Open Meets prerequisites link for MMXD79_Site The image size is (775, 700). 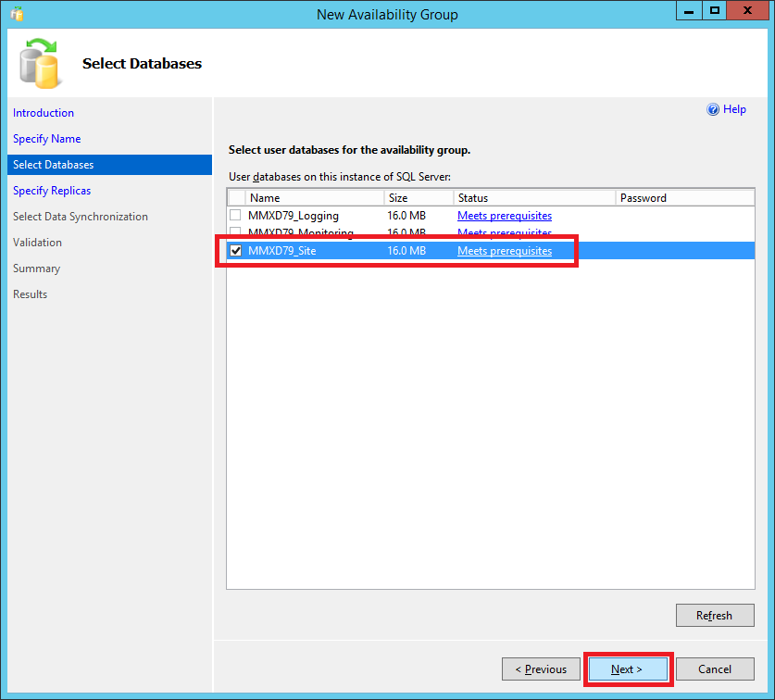tap(504, 251)
